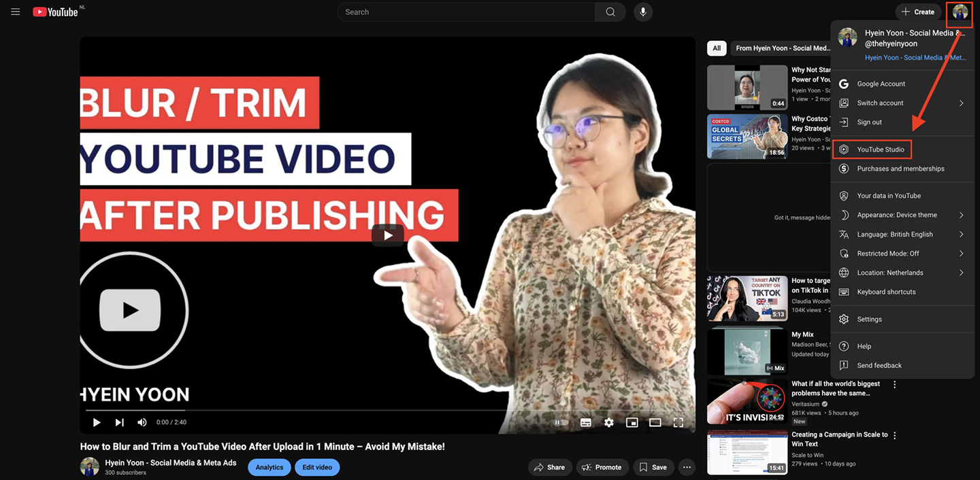Viewport: 980px width, 480px height.
Task: Click the Promote button
Action: tap(602, 467)
